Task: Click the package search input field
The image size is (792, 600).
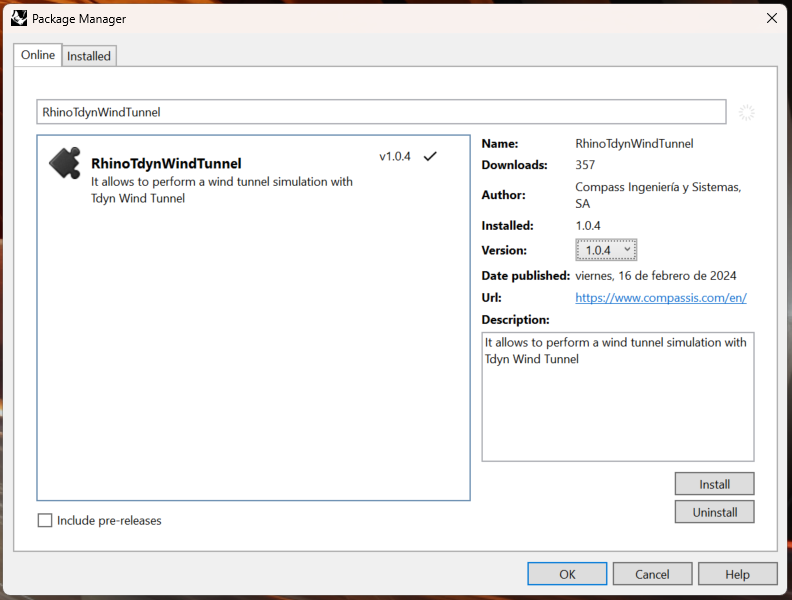Action: 381,112
